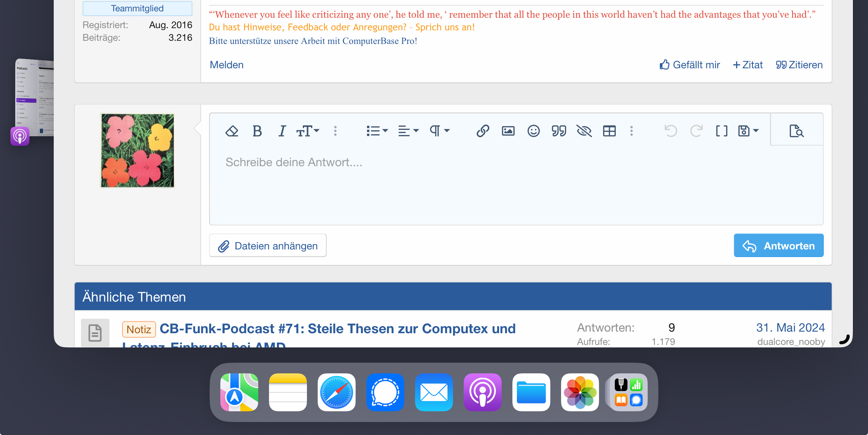This screenshot has height=435, width=868.
Task: Click the eraser remove-formatting icon
Action: [x=231, y=131]
